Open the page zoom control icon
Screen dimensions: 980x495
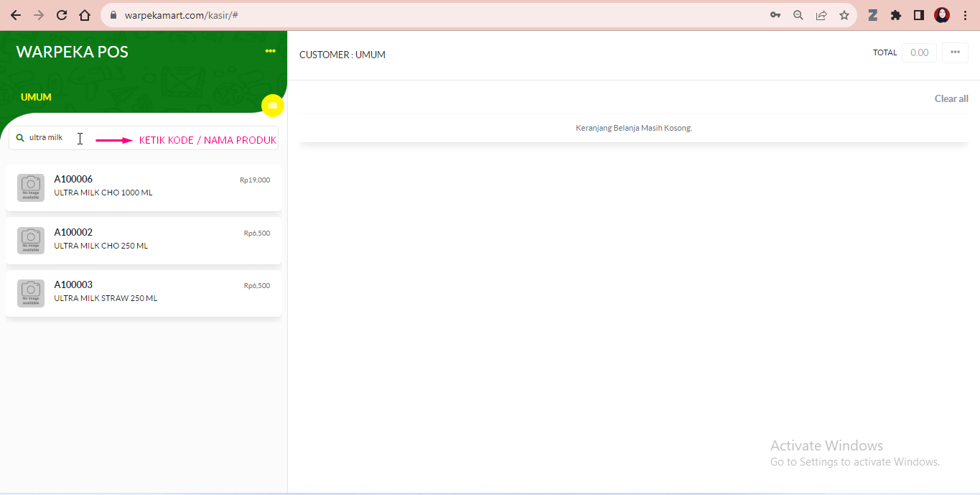(798, 15)
